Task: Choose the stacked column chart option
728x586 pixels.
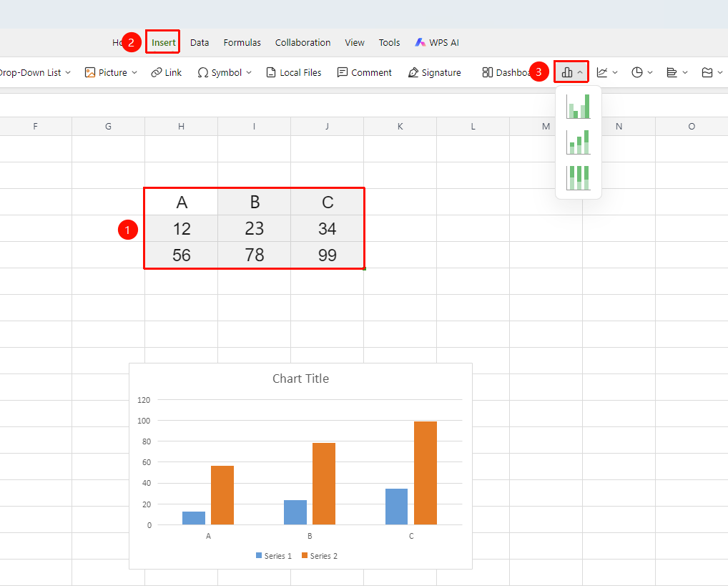Action: pos(578,142)
